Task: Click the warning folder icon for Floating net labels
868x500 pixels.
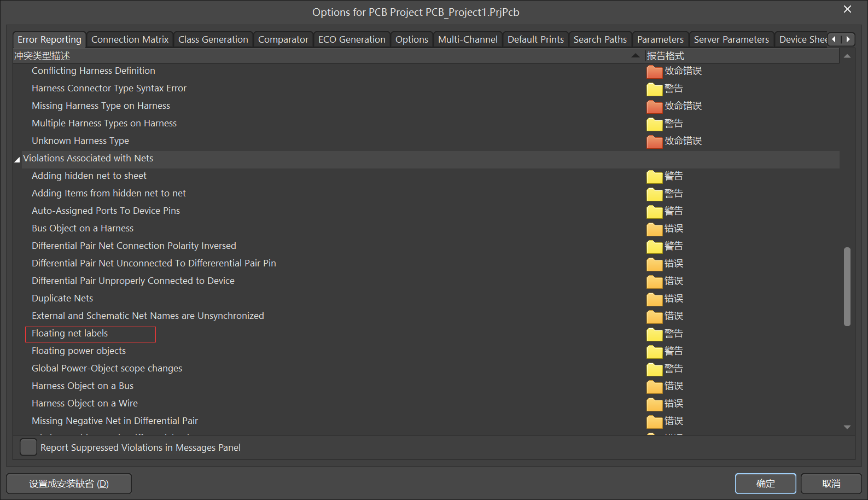Action: (x=654, y=334)
